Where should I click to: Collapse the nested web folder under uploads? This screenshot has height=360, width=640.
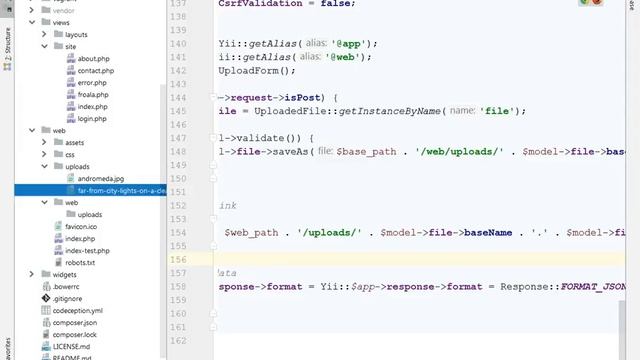click(44, 202)
